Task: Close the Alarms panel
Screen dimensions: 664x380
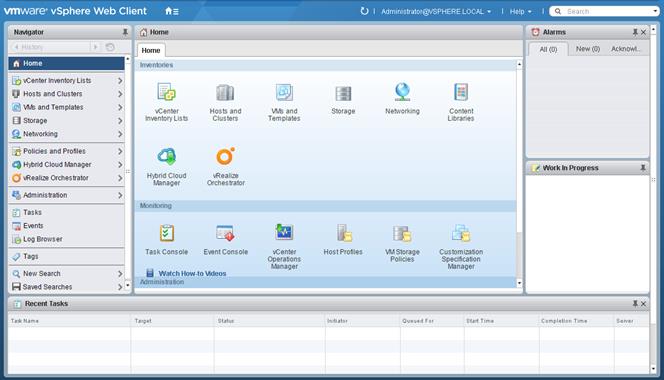Action: coord(643,32)
